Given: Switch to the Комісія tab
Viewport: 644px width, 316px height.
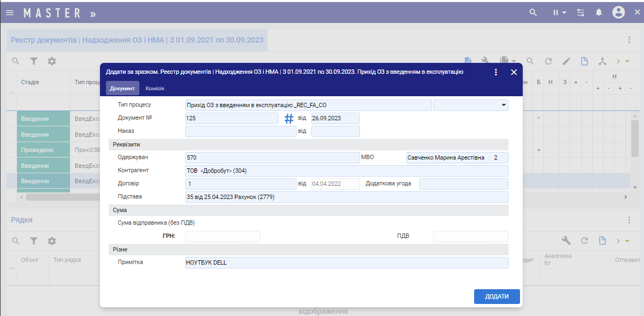Looking at the screenshot, I should [155, 88].
